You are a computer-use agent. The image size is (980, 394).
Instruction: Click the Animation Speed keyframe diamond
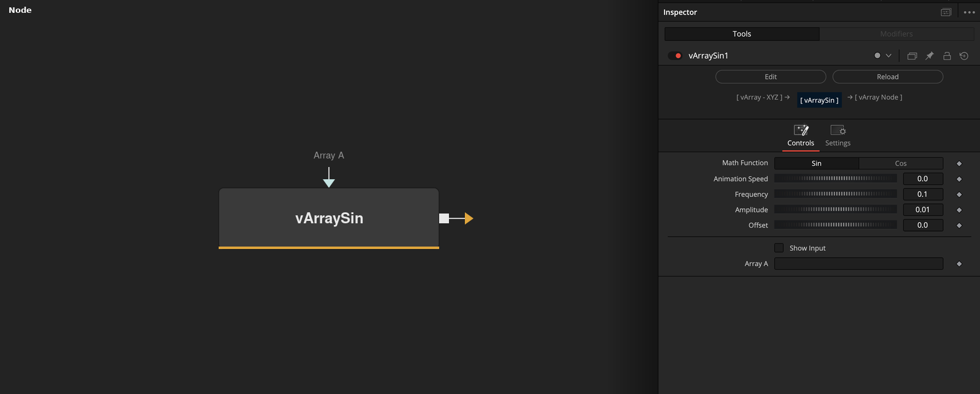[x=959, y=179]
